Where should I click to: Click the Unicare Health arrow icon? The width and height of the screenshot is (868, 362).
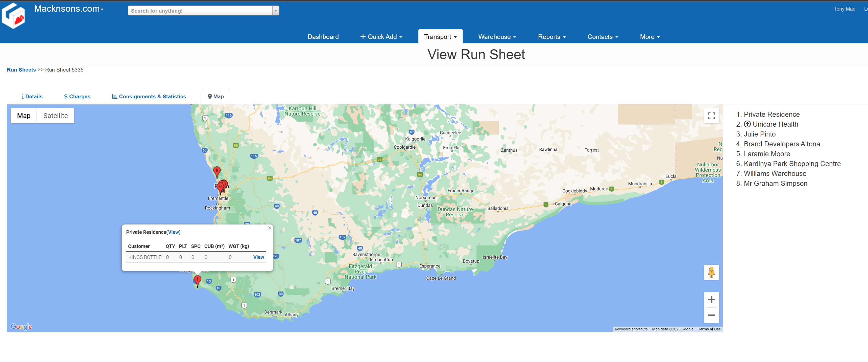(x=747, y=124)
